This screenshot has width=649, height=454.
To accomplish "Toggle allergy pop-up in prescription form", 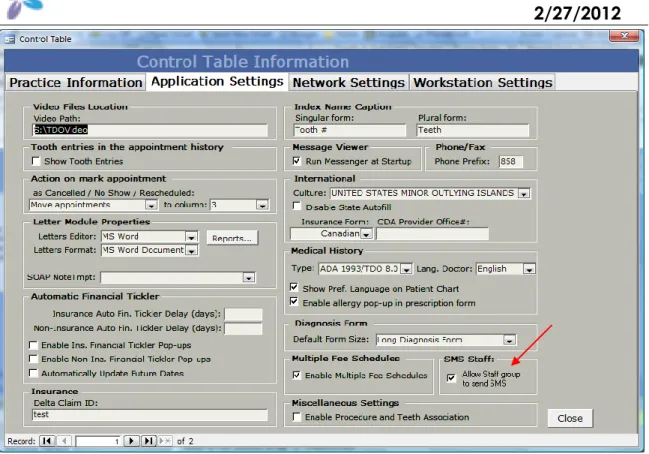I will click(x=294, y=302).
